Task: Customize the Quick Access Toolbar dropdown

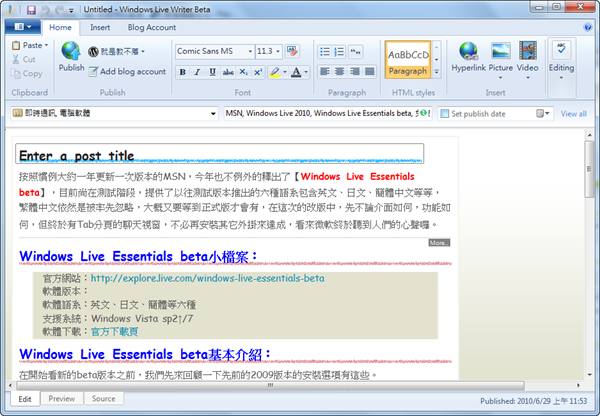Action: [71, 10]
